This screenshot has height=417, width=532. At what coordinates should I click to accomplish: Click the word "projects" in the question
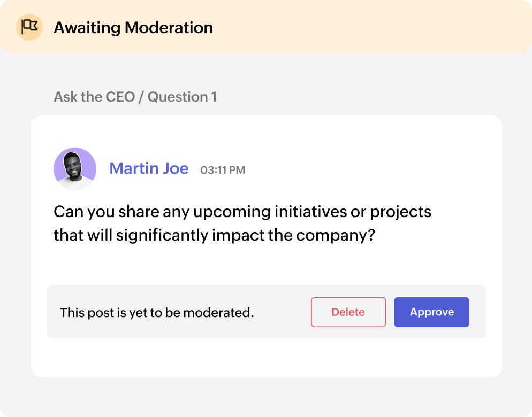point(400,212)
